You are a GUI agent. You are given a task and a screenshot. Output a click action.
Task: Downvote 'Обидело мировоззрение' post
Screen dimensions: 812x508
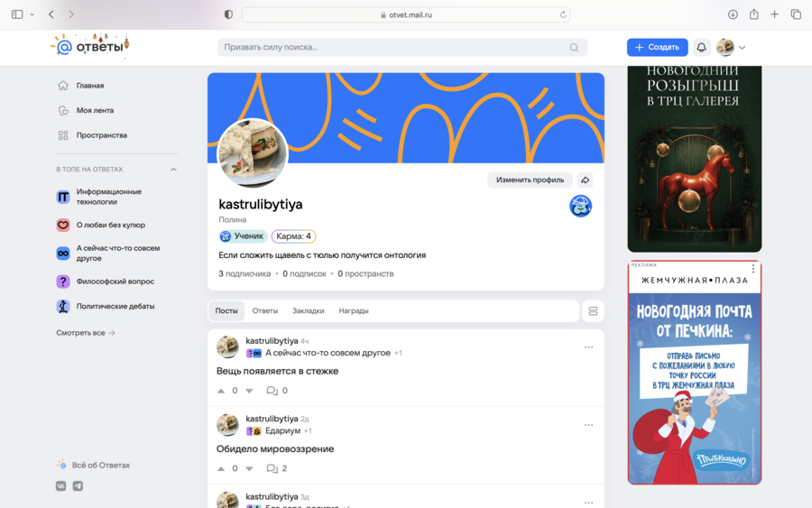[x=249, y=468]
